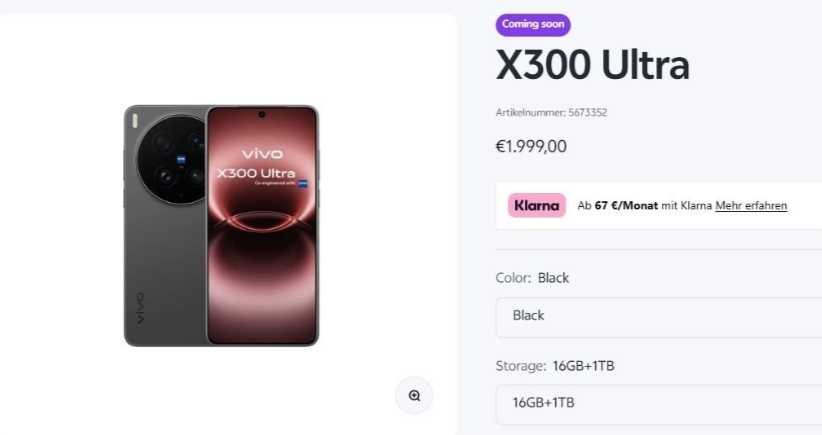Click the "Color: Black" label
This screenshot has width=822, height=435.
pyautogui.click(x=532, y=278)
